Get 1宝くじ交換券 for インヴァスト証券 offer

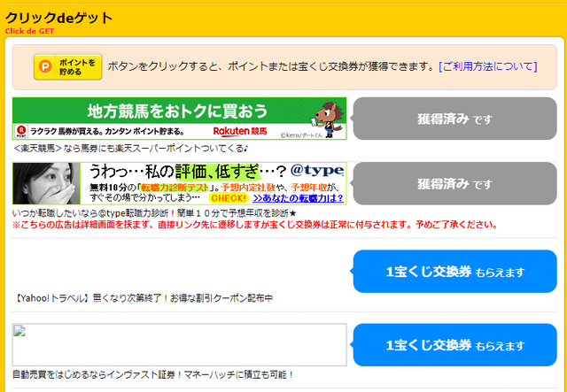point(454,345)
